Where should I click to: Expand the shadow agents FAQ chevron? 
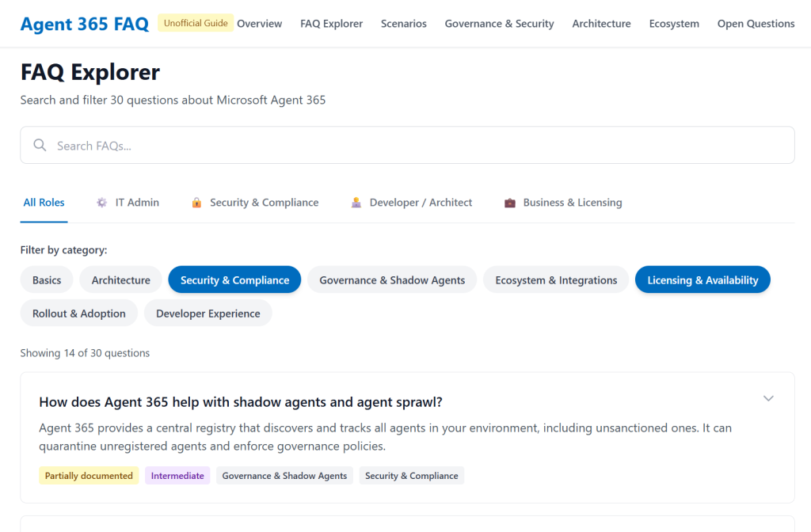[767, 398]
